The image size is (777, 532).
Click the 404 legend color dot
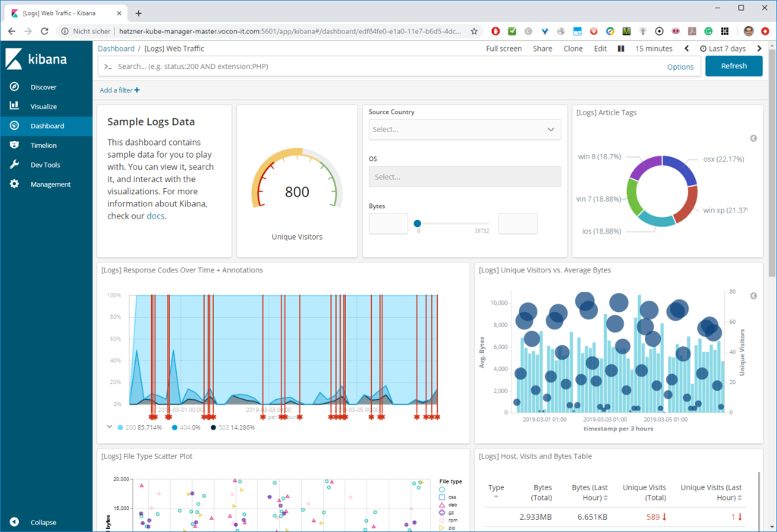[175, 427]
